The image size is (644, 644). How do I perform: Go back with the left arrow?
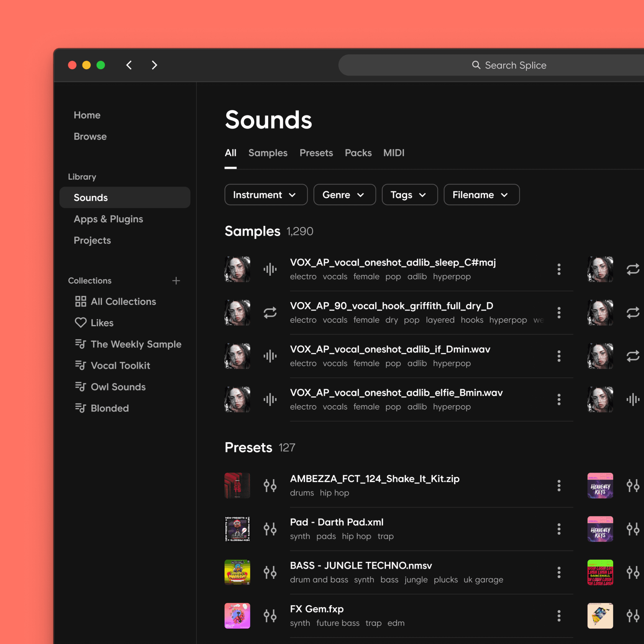(x=129, y=65)
